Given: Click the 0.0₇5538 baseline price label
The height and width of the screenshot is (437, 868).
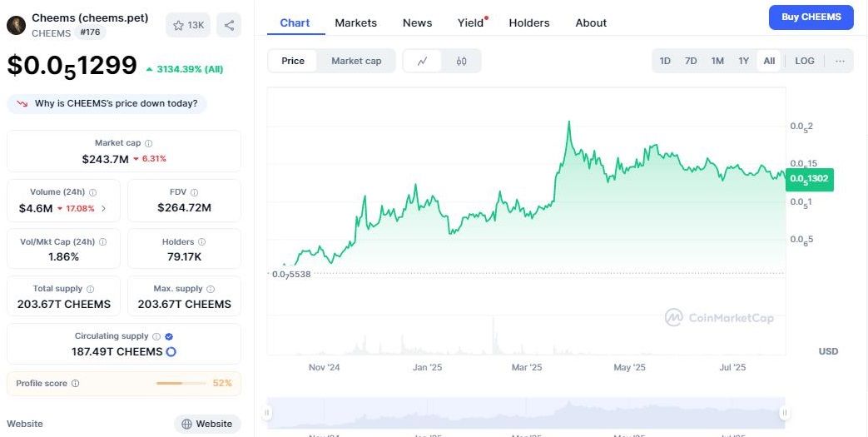Looking at the screenshot, I should (x=292, y=274).
